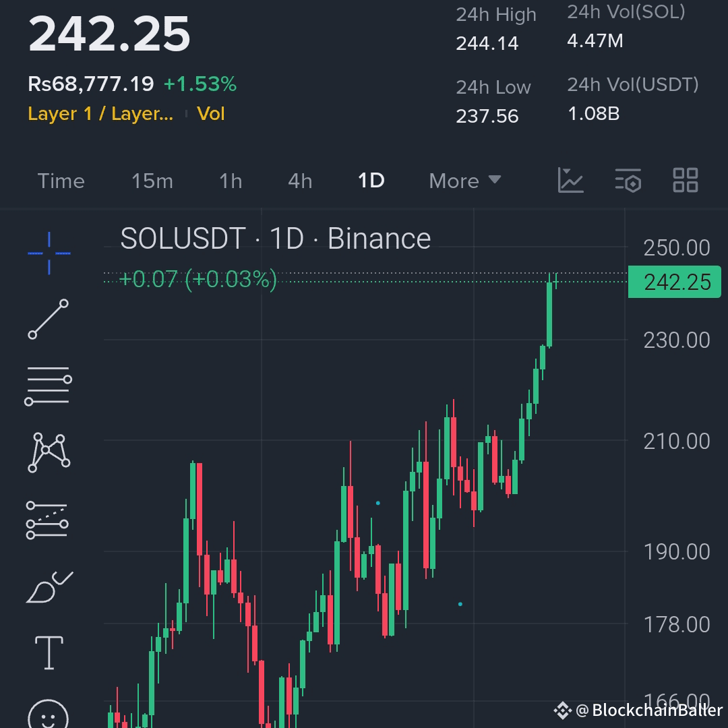Screen dimensions: 728x728
Task: Click the 230.00 price axis label
Action: click(677, 340)
